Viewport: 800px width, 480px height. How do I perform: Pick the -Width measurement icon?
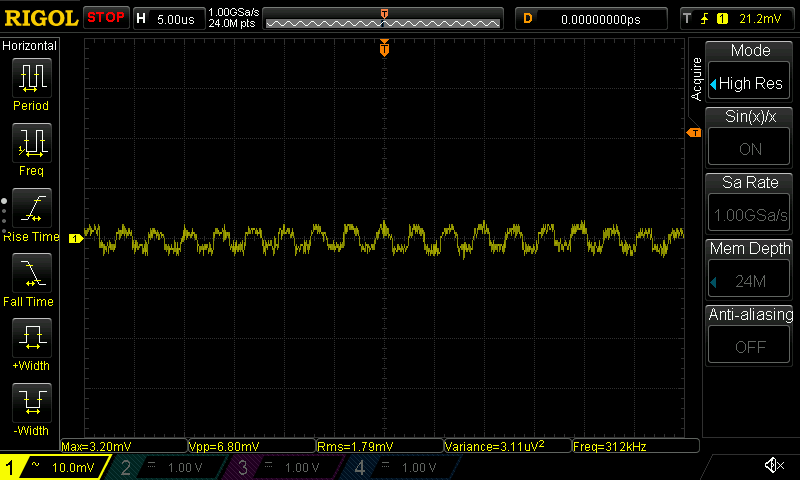click(31, 402)
